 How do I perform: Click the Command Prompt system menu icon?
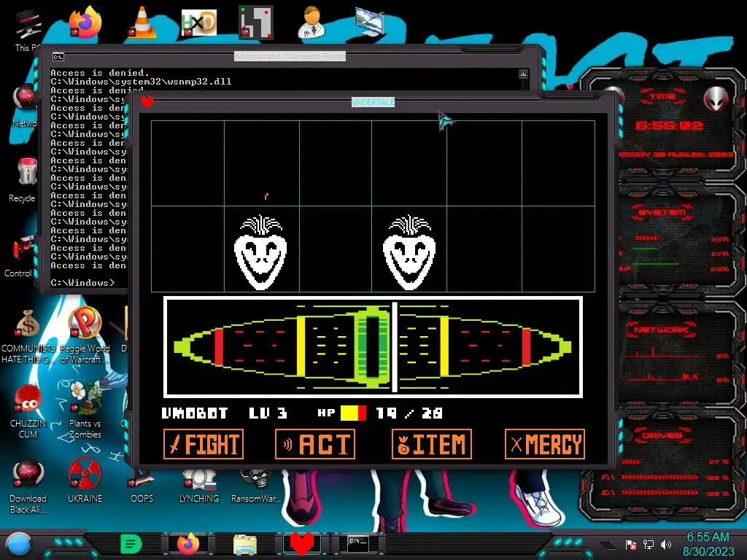(x=58, y=57)
